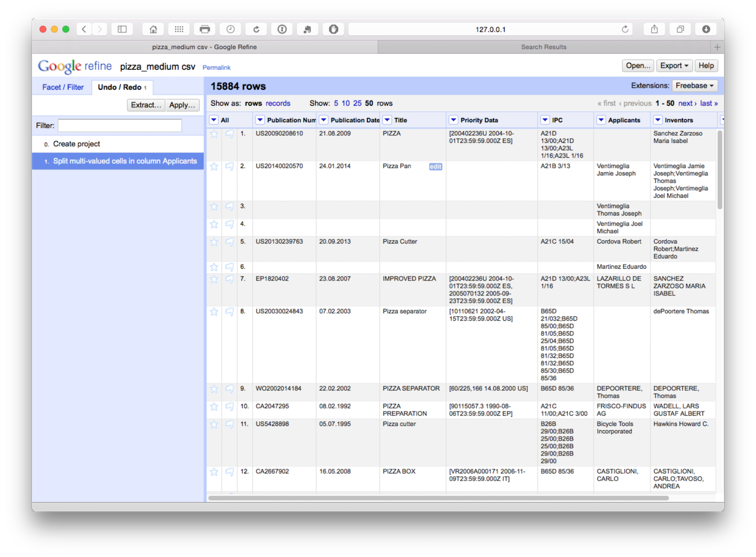Click the 127.0.0.1 address bar

pyautogui.click(x=490, y=29)
